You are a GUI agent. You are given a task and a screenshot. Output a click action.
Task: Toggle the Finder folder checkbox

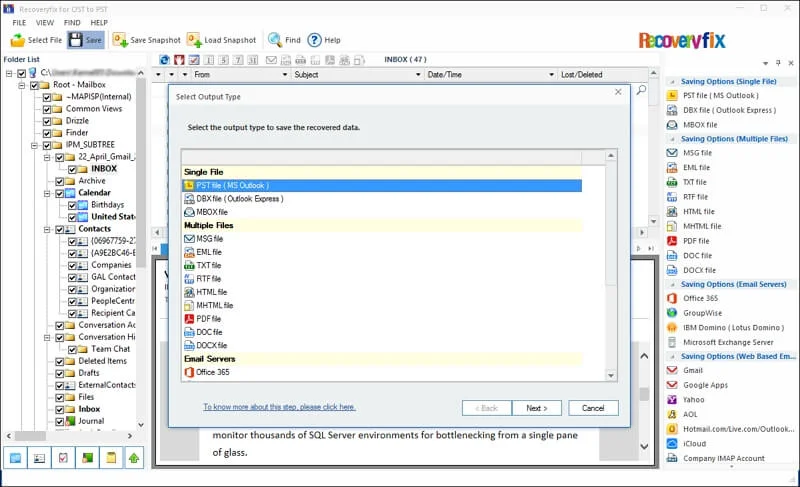pyautogui.click(x=47, y=133)
